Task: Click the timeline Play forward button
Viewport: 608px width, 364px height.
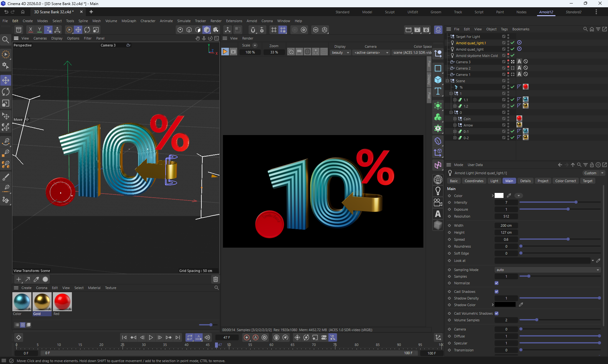Action: pyautogui.click(x=151, y=337)
